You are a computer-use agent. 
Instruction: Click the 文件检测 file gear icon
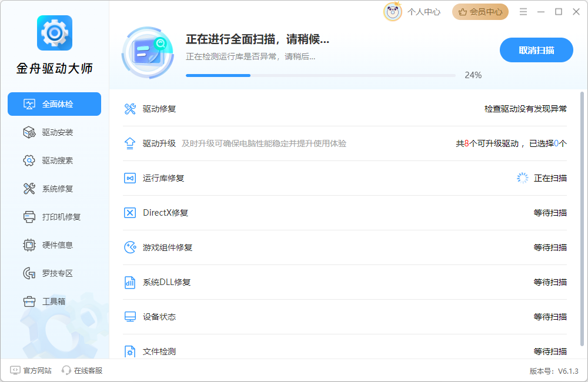coord(130,351)
